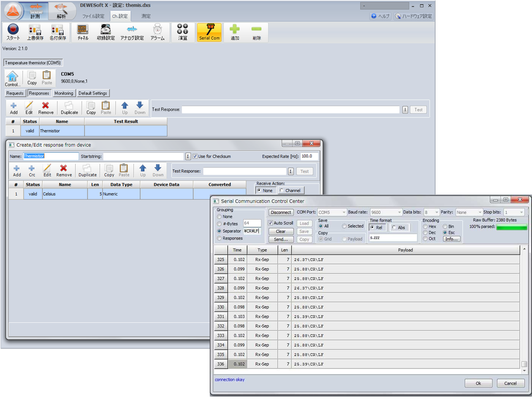Screen dimensions: 532x418
Task: Open the アナログ設定 analog setup icon
Action: (132, 32)
